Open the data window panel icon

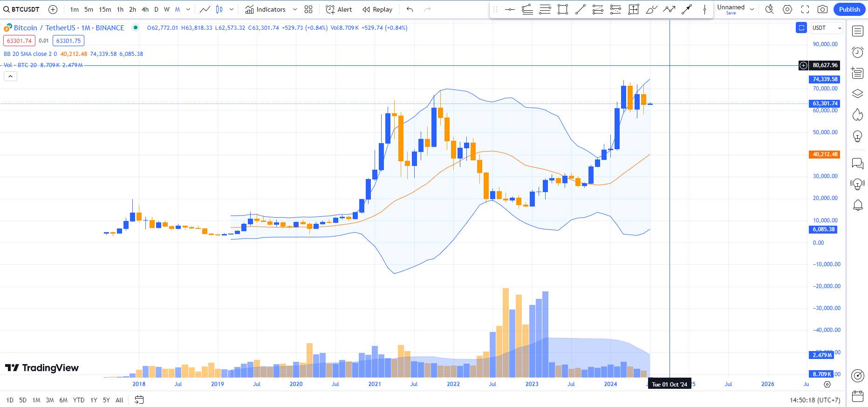tap(858, 73)
